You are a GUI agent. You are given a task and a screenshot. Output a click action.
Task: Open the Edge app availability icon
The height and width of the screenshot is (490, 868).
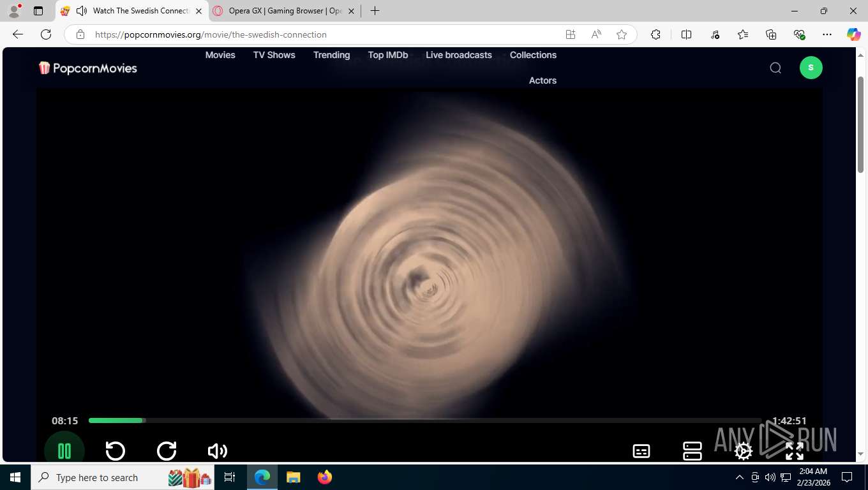[571, 34]
